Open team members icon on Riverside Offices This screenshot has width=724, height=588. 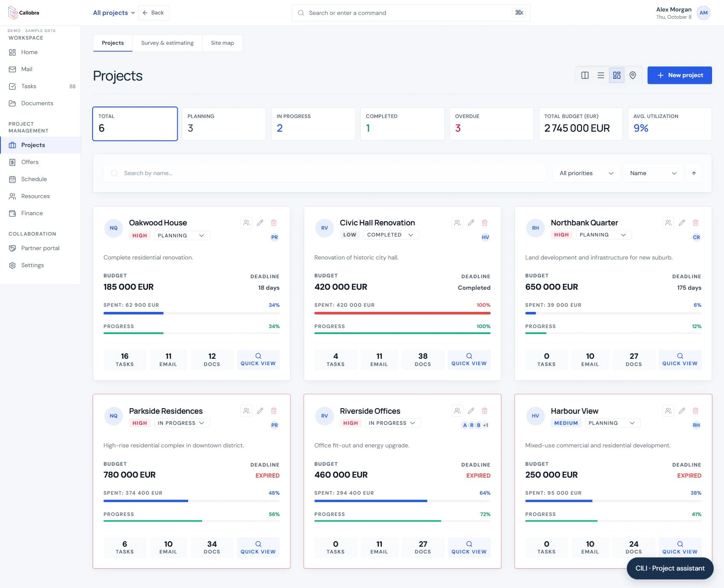[457, 411]
